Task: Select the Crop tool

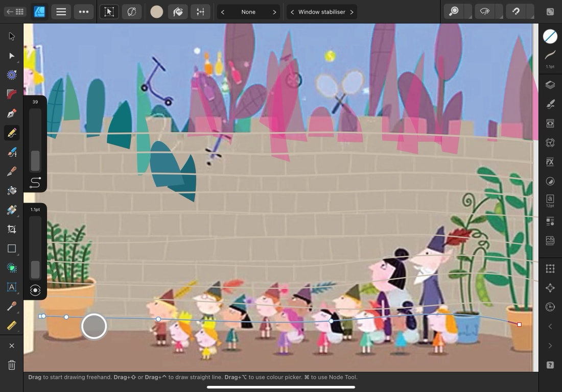Action: pyautogui.click(x=11, y=229)
